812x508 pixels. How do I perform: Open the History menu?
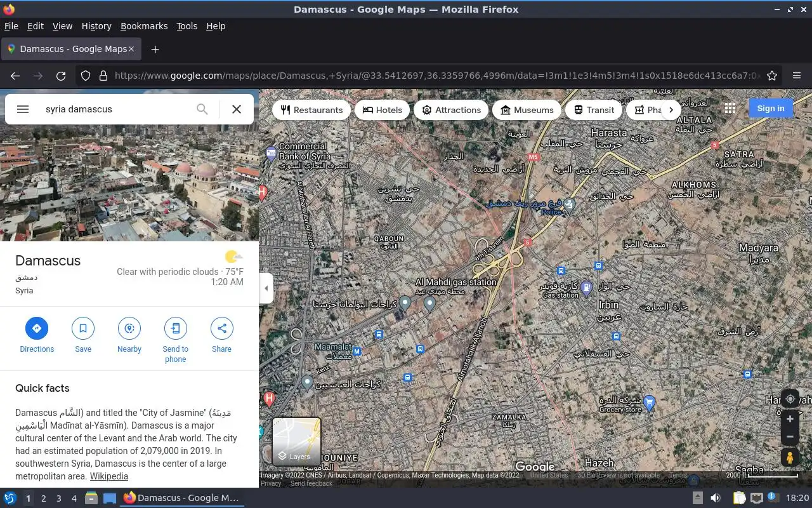tap(96, 26)
